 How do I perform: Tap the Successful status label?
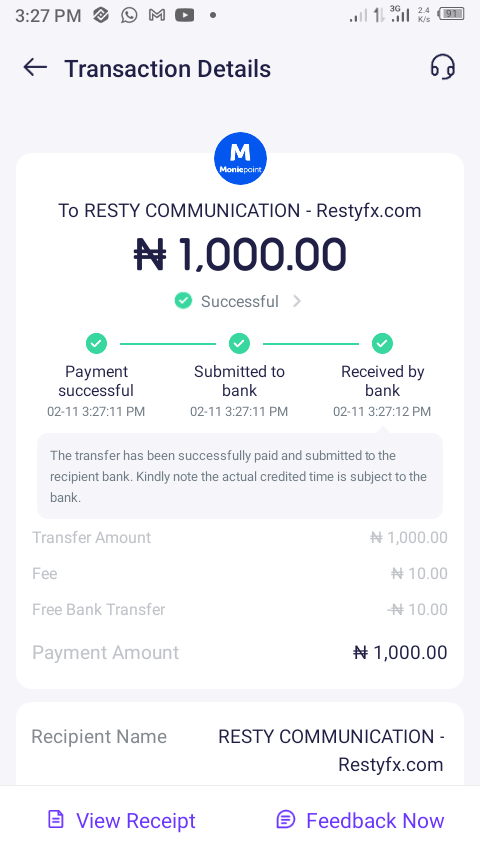pos(240,301)
